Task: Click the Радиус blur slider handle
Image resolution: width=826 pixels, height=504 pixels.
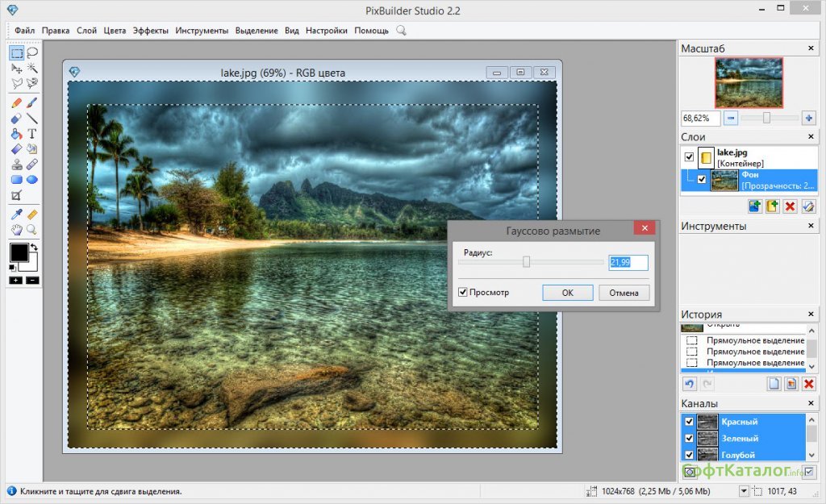Action: point(526,261)
